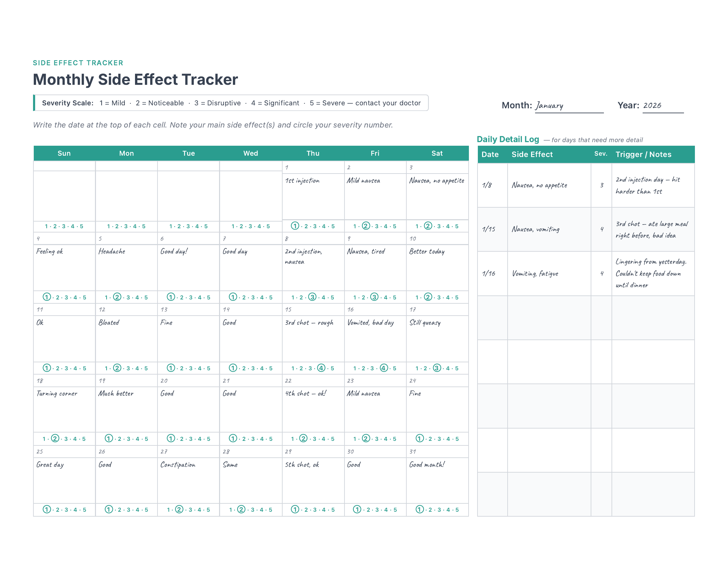The image size is (728, 563).
Task: Click the '5th shot, ok' cell on January 29
Action: tap(303, 465)
